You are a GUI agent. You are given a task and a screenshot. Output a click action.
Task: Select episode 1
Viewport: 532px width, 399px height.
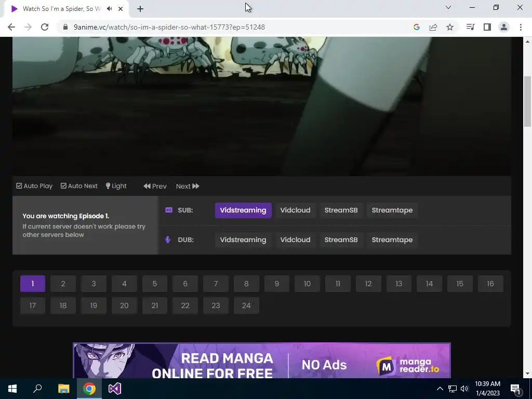[33, 284]
